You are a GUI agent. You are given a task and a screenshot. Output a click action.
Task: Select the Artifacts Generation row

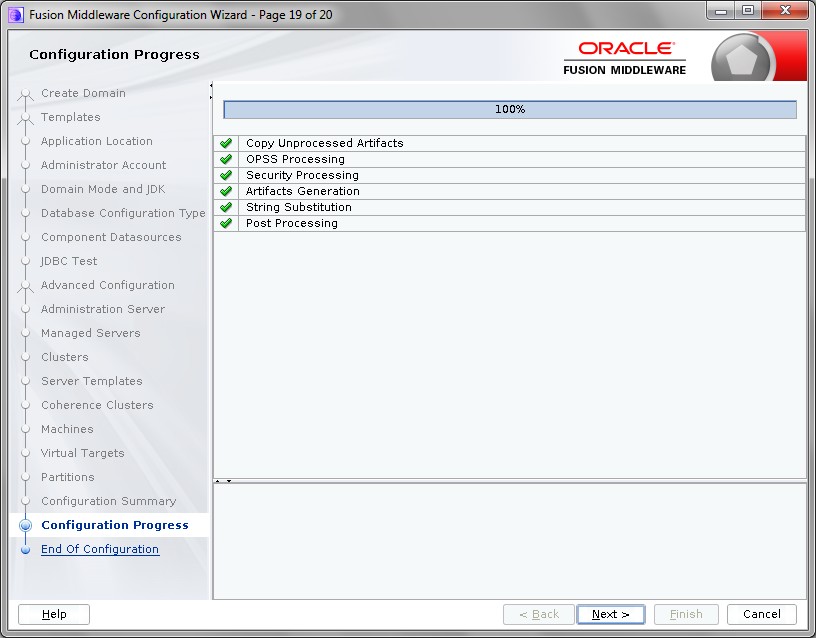tap(509, 191)
